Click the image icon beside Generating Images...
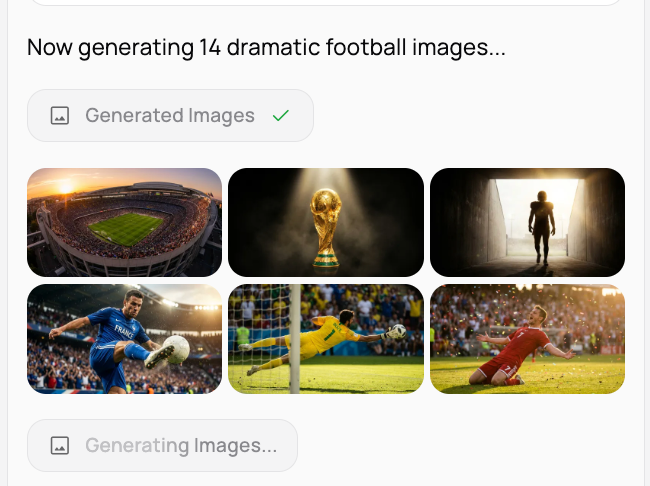This screenshot has width=650, height=486. coord(60,445)
